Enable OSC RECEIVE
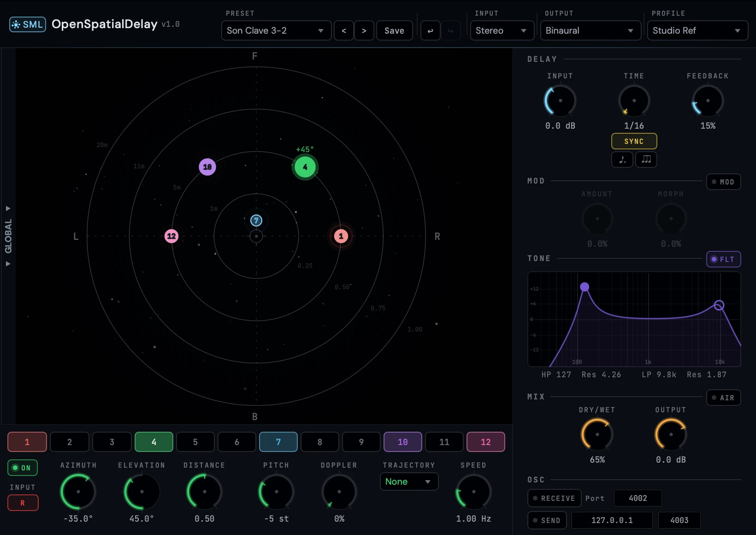The image size is (756, 535). [x=554, y=498]
